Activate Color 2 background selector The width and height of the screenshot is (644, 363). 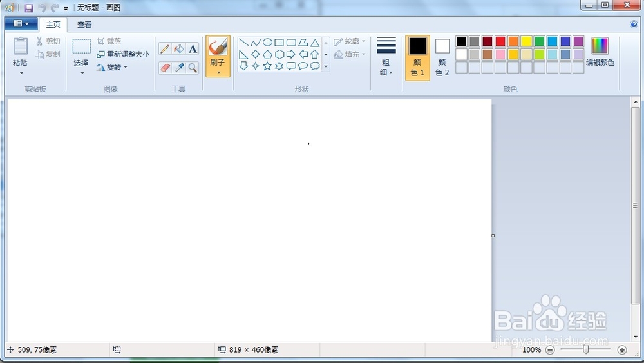click(442, 57)
